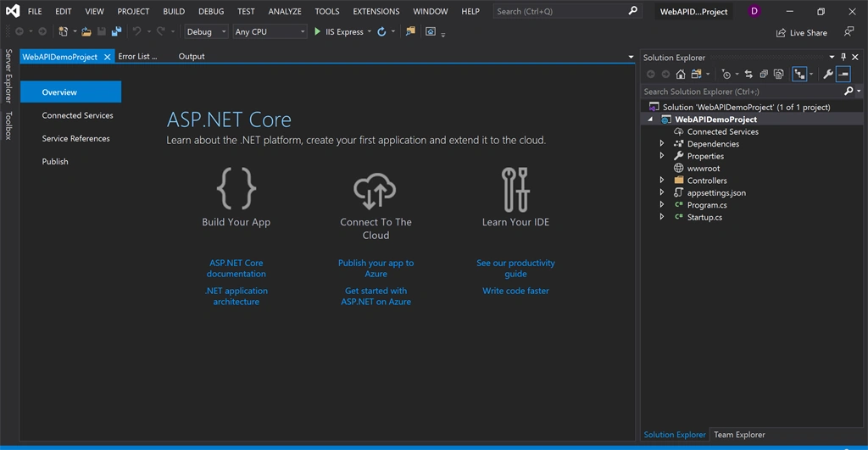The width and height of the screenshot is (868, 450).
Task: Open the feedback icon at top right
Action: tap(849, 32)
